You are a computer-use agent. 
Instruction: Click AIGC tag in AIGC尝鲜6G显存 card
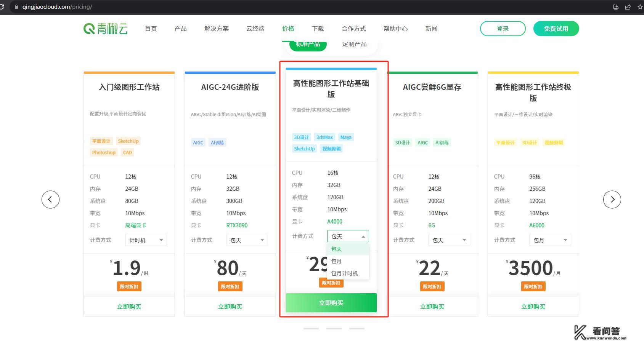[423, 143]
